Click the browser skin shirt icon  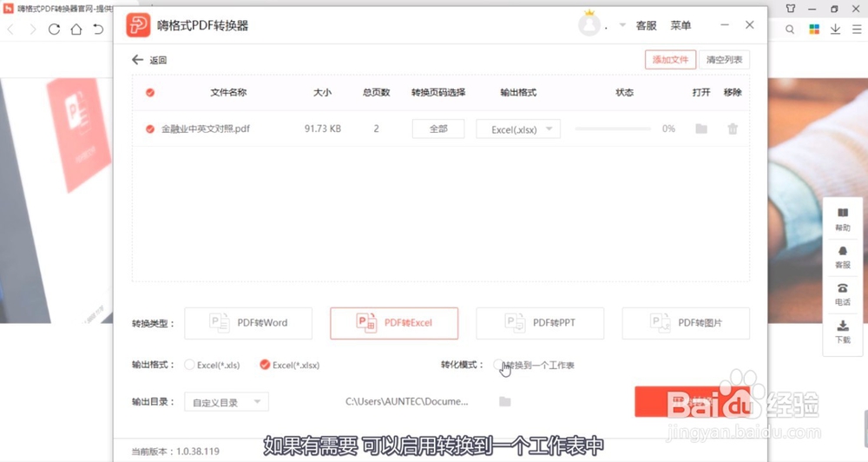[791, 9]
